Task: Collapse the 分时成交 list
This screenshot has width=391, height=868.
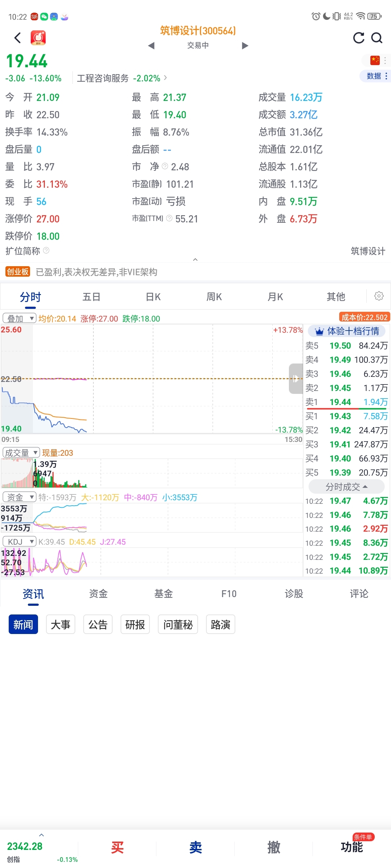Action: pos(346,487)
